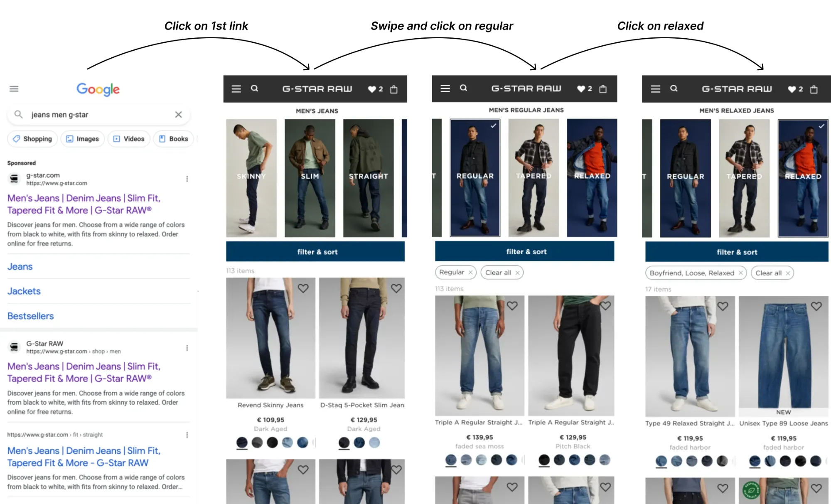Viewport: 831px width, 504px height.
Task: Pick the last color swatch under D-Staq Slim Jeans
Action: tap(374, 443)
